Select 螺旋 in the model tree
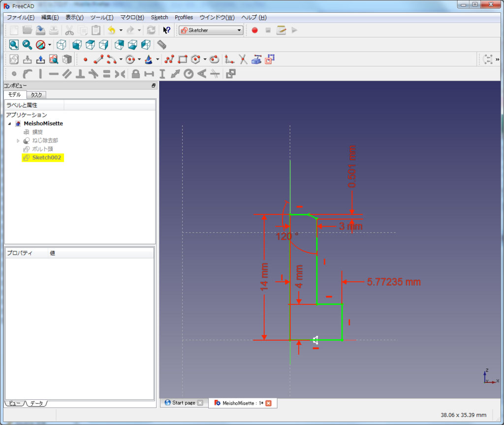504x425 pixels. [x=37, y=132]
